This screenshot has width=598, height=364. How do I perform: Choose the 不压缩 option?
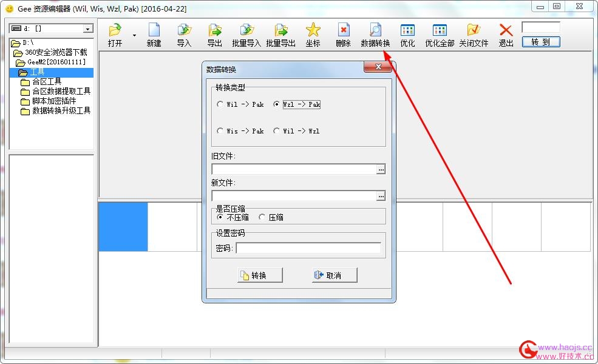pyautogui.click(x=233, y=217)
